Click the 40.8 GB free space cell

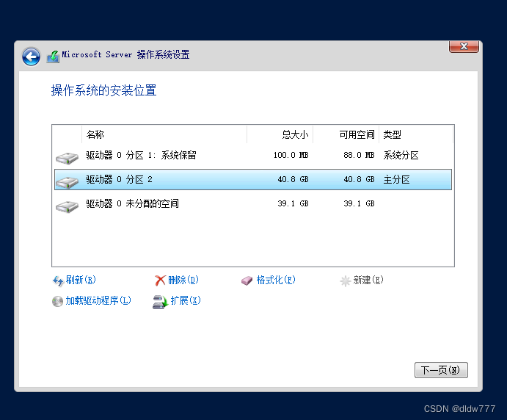[359, 180]
